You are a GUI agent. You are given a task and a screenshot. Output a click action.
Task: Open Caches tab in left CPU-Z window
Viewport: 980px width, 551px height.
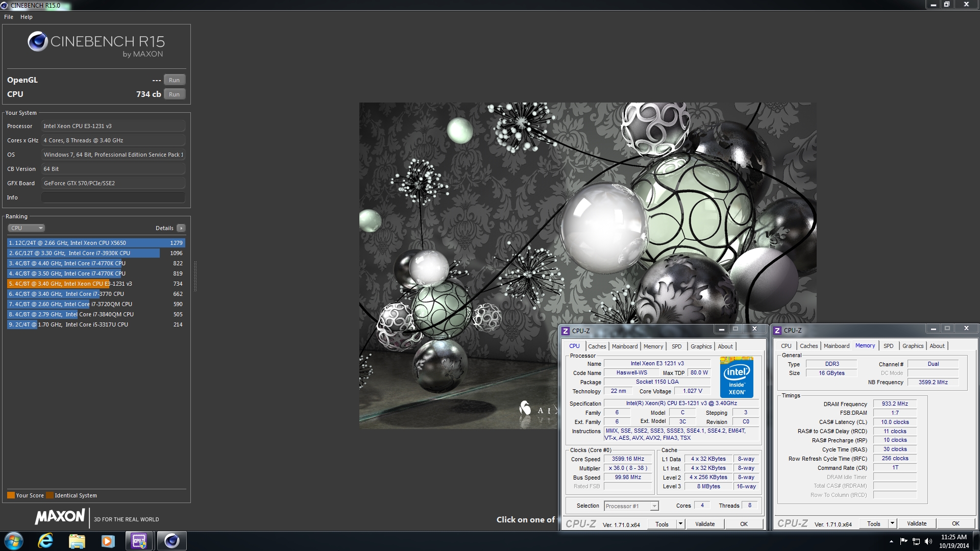click(597, 346)
